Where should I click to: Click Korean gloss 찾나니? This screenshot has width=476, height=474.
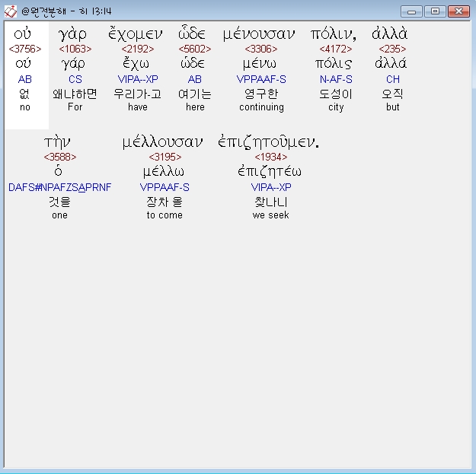pos(271,202)
